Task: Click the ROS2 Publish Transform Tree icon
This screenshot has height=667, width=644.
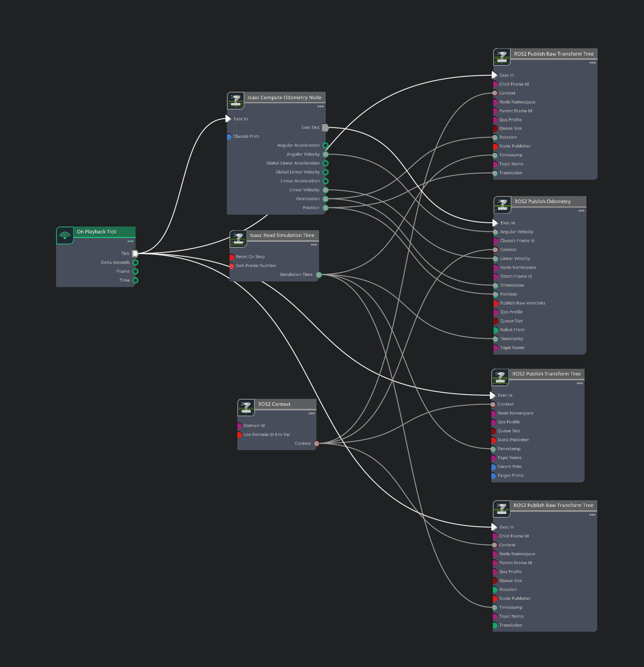Action: 500,377
